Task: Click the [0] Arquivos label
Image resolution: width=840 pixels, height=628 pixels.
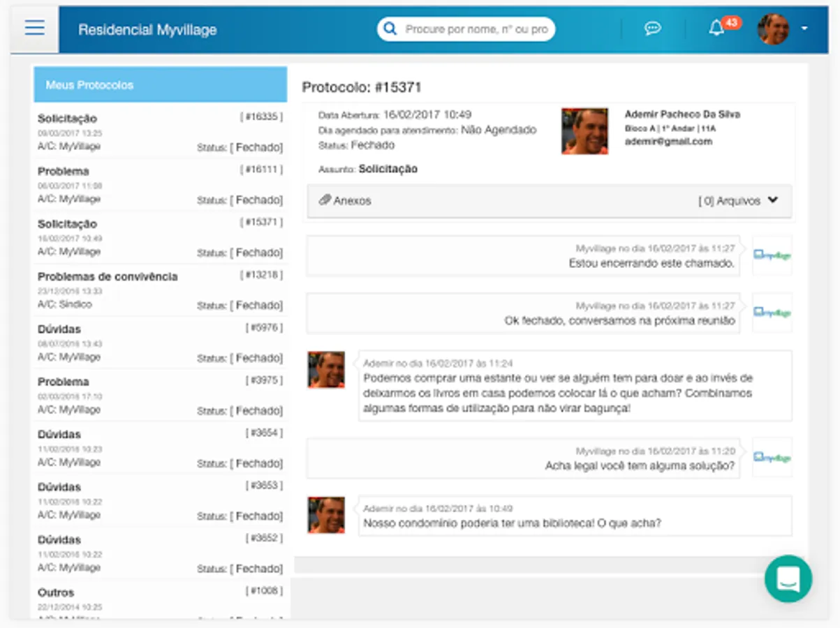Action: coord(730,201)
